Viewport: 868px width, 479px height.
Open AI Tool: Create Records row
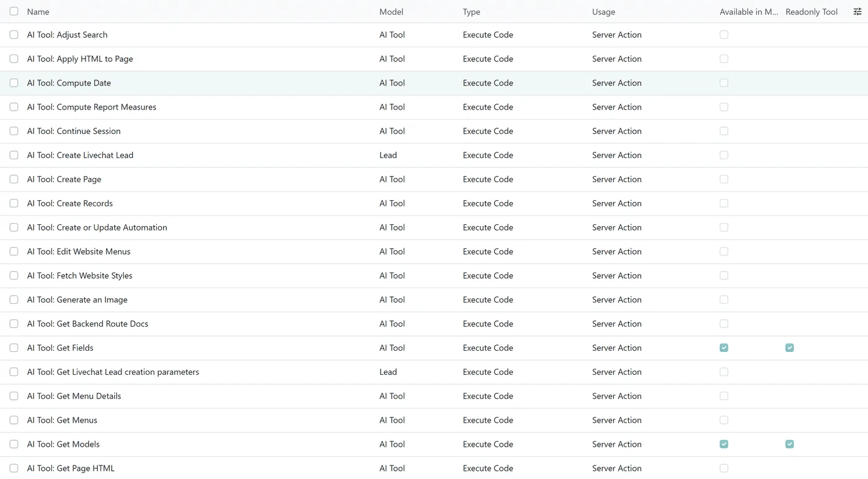coord(70,203)
